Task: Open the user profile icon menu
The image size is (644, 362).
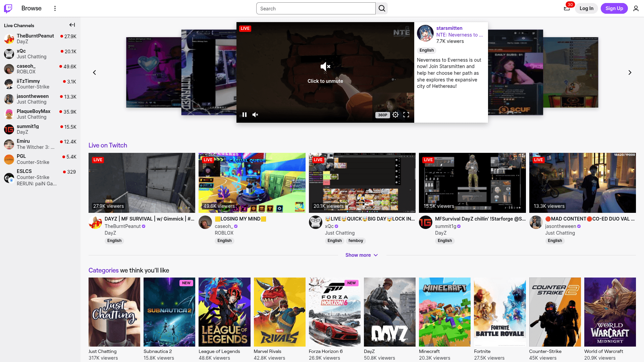Action: (x=636, y=8)
